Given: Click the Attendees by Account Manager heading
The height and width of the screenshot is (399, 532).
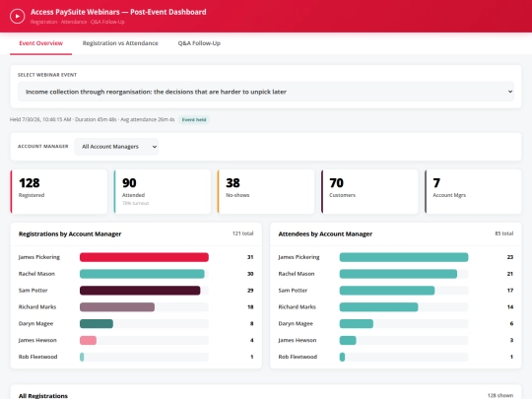Looking at the screenshot, I should (325, 234).
